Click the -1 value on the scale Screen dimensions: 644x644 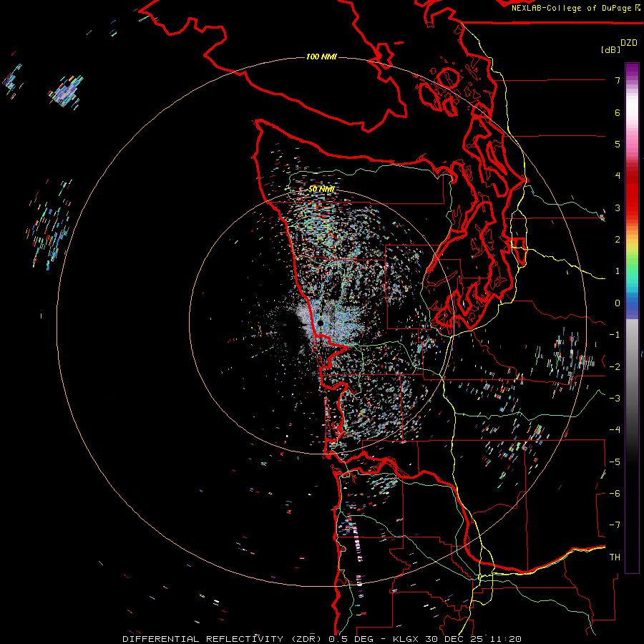point(615,335)
